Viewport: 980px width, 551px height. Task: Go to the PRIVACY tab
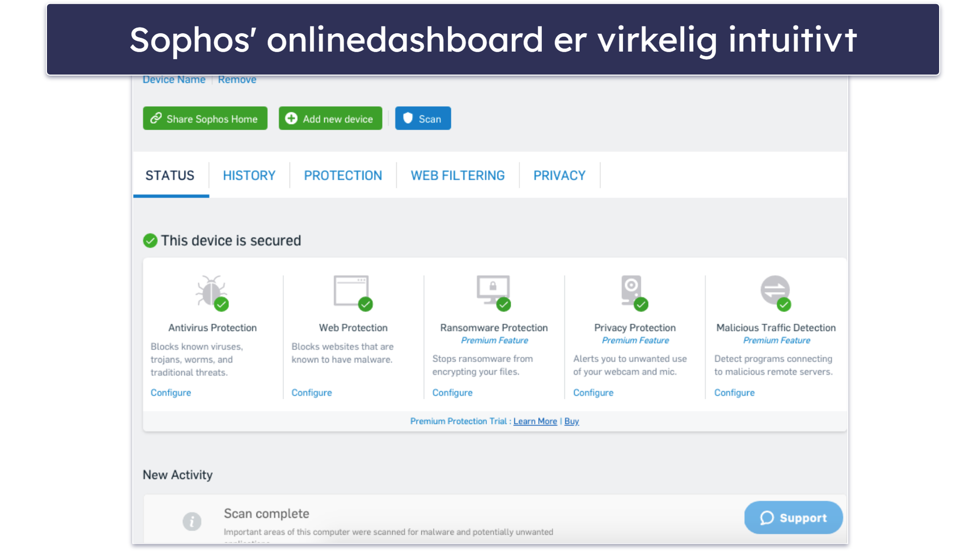coord(560,176)
